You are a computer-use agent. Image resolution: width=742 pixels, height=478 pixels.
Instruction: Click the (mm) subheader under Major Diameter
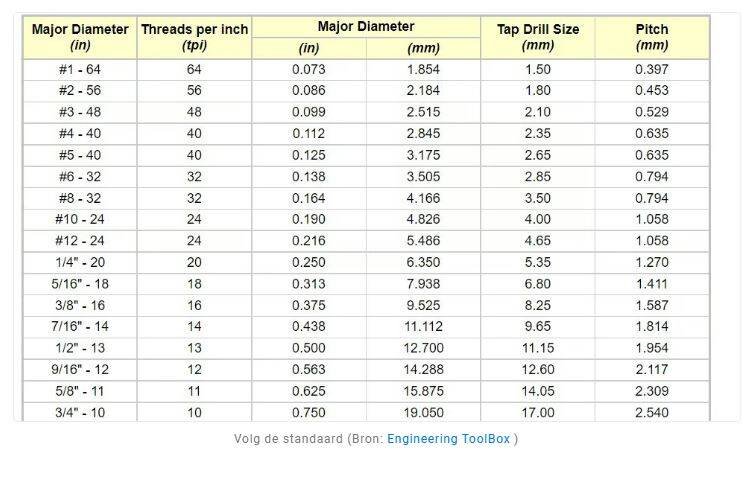point(423,48)
